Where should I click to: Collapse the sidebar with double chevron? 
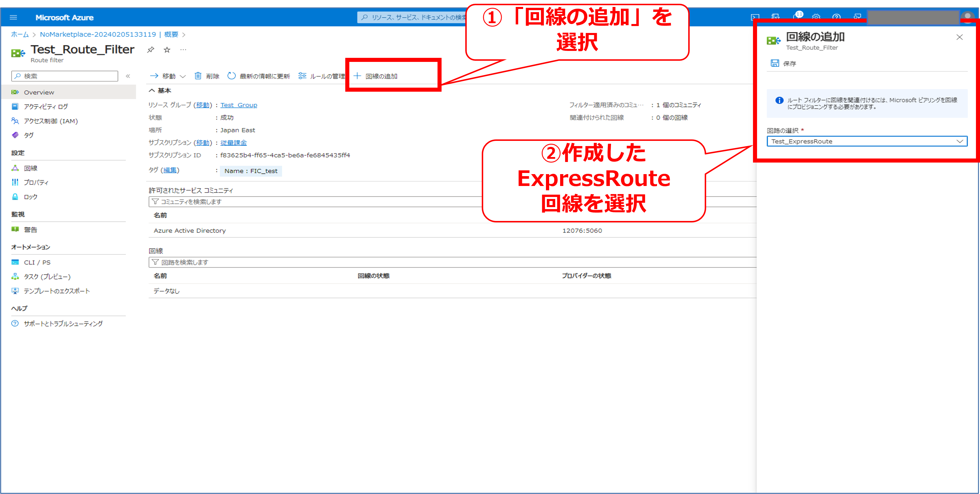click(128, 76)
